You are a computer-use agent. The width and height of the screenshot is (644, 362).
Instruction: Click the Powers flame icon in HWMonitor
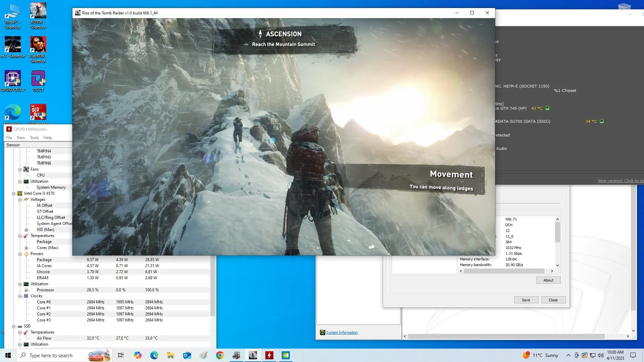pyautogui.click(x=26, y=254)
